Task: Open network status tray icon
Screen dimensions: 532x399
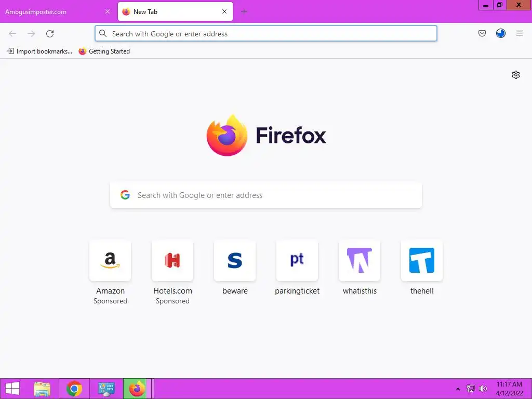Action: (x=470, y=389)
